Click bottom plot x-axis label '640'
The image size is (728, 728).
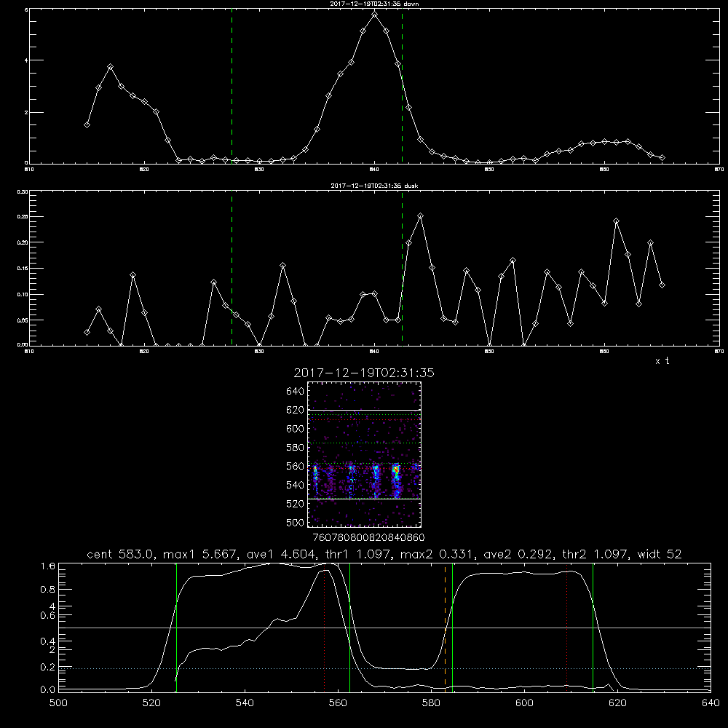[x=711, y=703]
